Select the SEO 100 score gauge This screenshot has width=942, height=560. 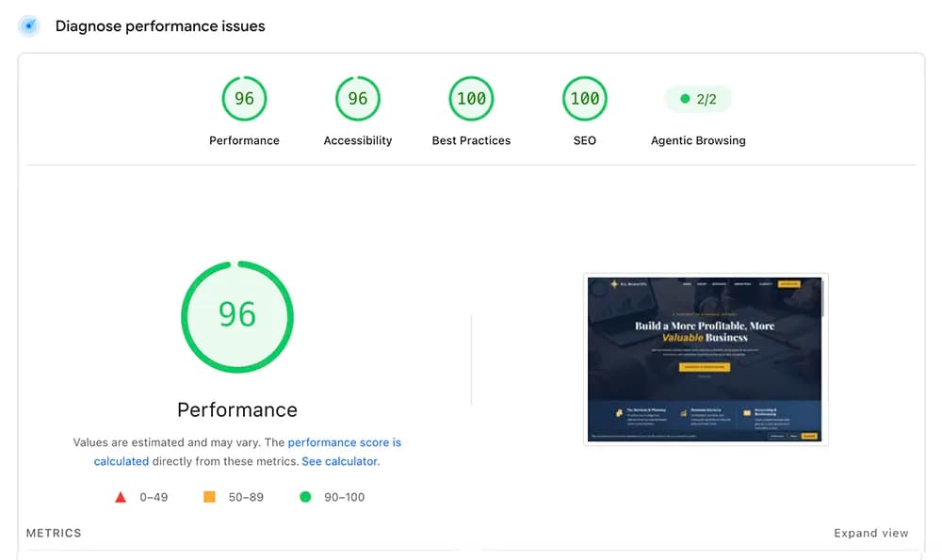click(585, 99)
